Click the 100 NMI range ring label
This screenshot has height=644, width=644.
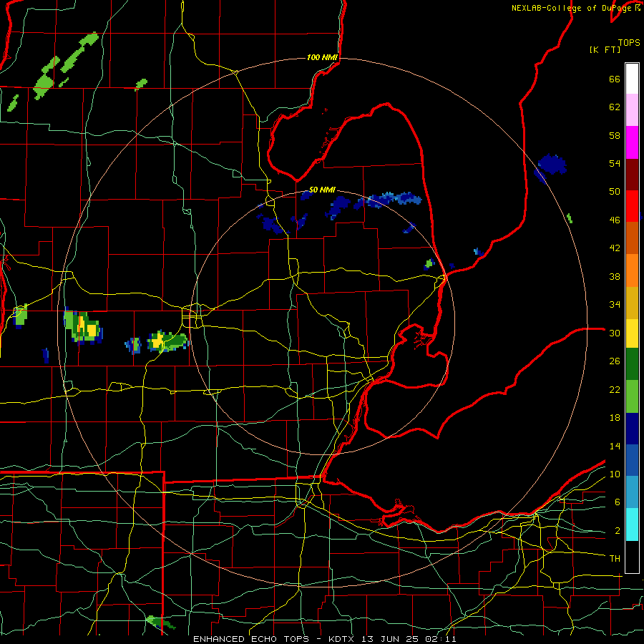[322, 57]
